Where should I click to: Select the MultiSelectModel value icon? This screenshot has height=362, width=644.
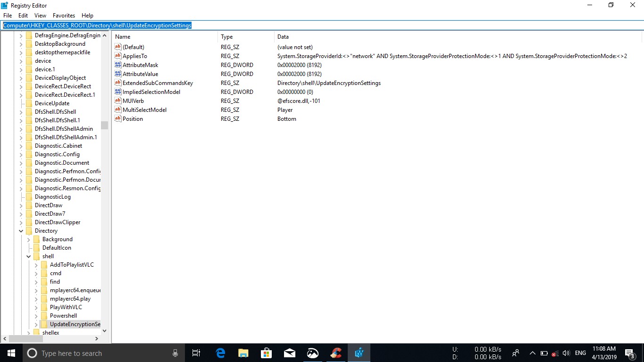pyautogui.click(x=118, y=109)
